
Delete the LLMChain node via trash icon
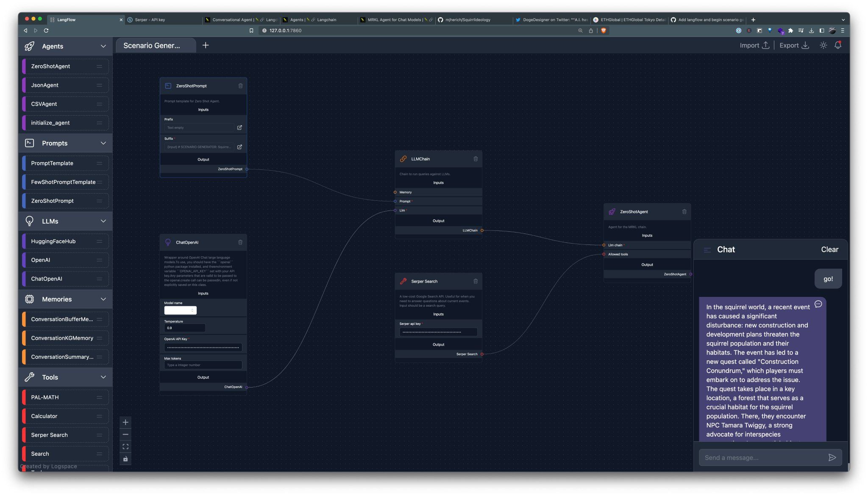point(476,159)
